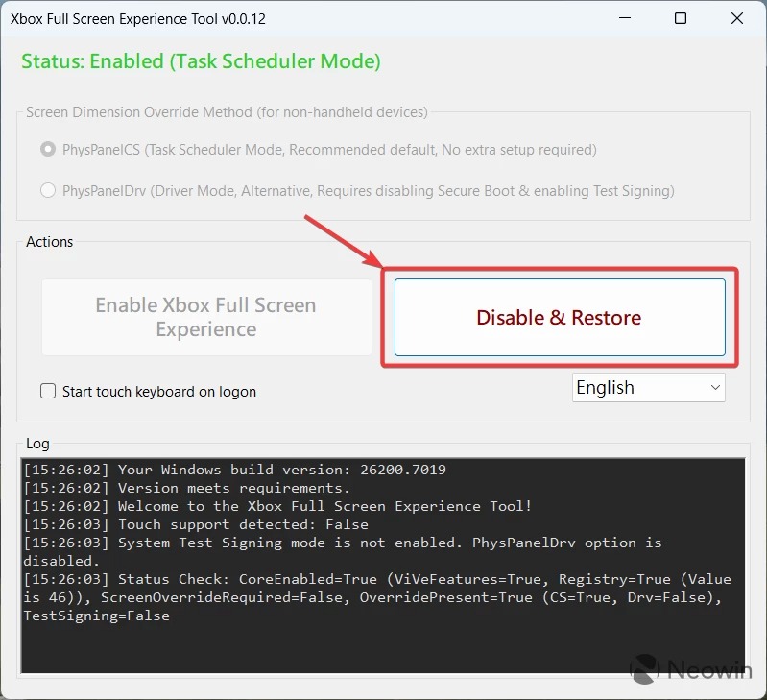Image resolution: width=767 pixels, height=700 pixels.
Task: Maximize the tool window
Action: [x=681, y=18]
